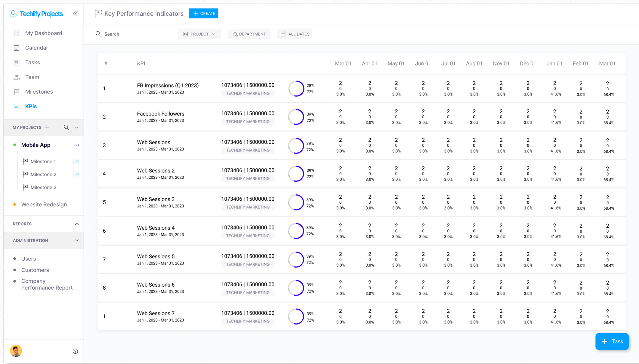Screen dimensions: 639x364
Task: Click the plus icon on Task button
Action: click(x=604, y=341)
